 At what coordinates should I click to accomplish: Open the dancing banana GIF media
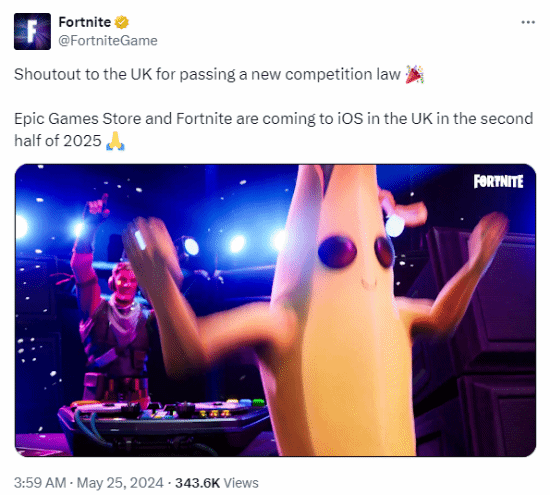pos(275,310)
